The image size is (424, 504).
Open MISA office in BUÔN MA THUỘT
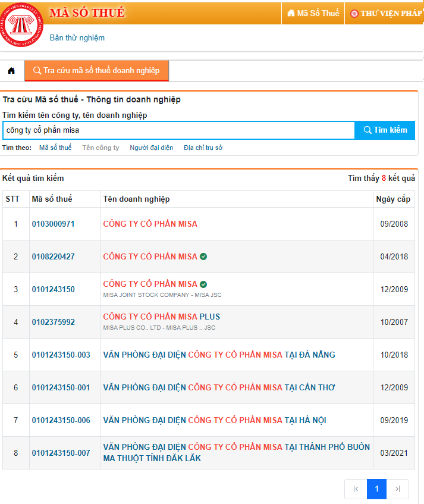(237, 453)
